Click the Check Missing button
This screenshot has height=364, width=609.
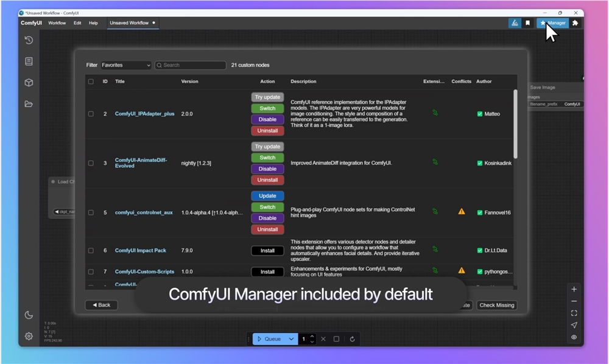click(497, 305)
